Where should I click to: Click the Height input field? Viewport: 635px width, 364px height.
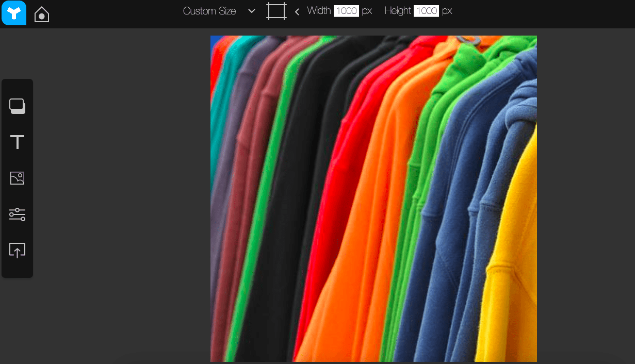coord(426,11)
